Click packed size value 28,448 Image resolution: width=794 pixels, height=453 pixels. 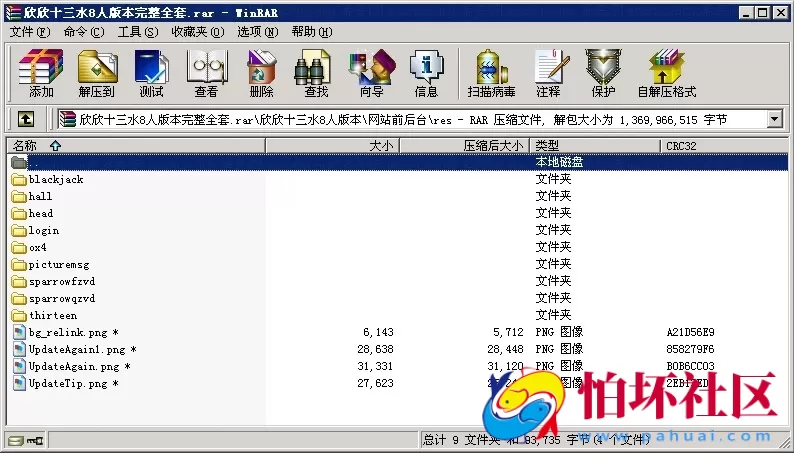(505, 349)
